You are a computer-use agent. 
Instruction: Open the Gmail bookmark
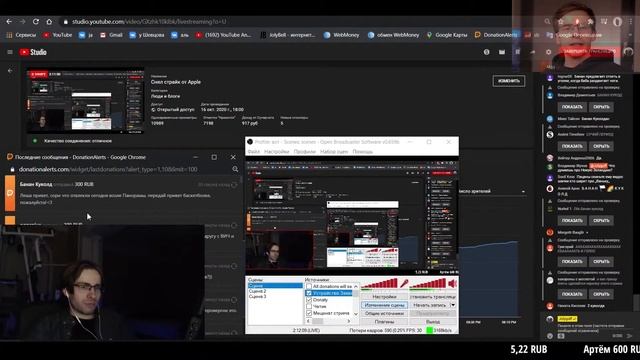(111, 35)
